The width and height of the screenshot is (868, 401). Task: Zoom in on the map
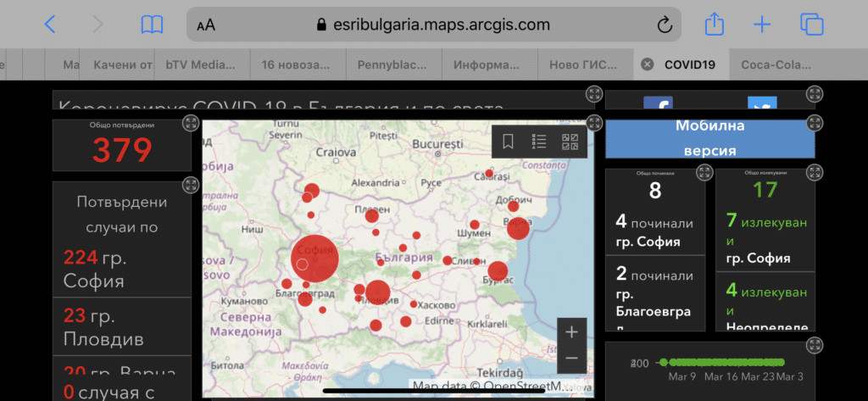[x=572, y=331]
